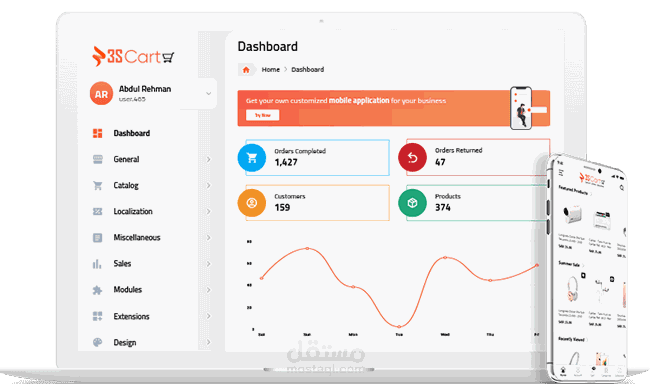Click the headphones product thumbnail on phone
Image resolution: width=653 pixels, height=384 pixels.
pyautogui.click(x=572, y=289)
